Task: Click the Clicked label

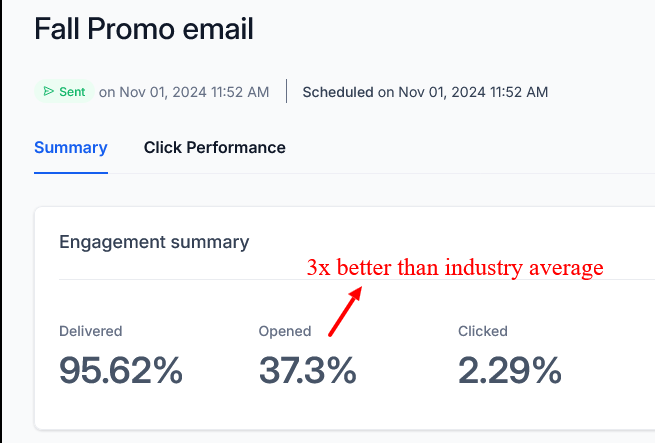Action: click(x=483, y=331)
